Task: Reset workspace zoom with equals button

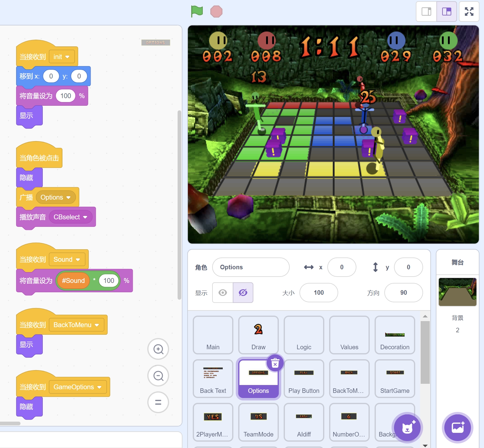Action: pos(158,402)
